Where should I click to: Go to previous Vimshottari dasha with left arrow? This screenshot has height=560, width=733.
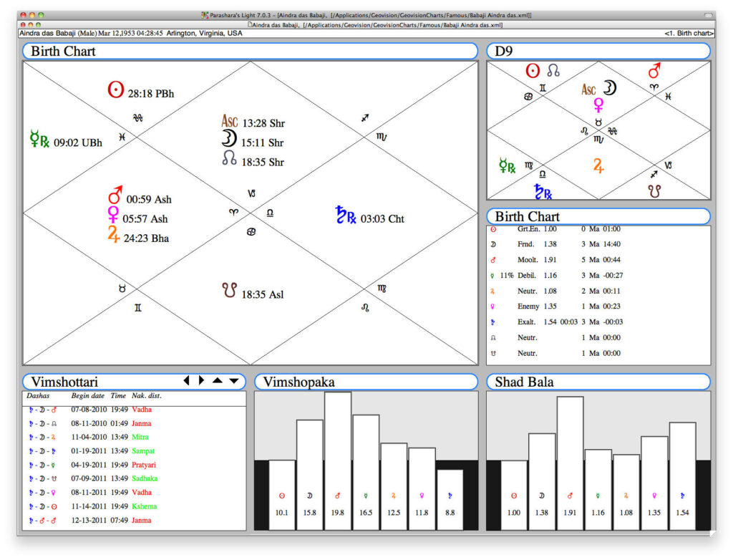[187, 380]
